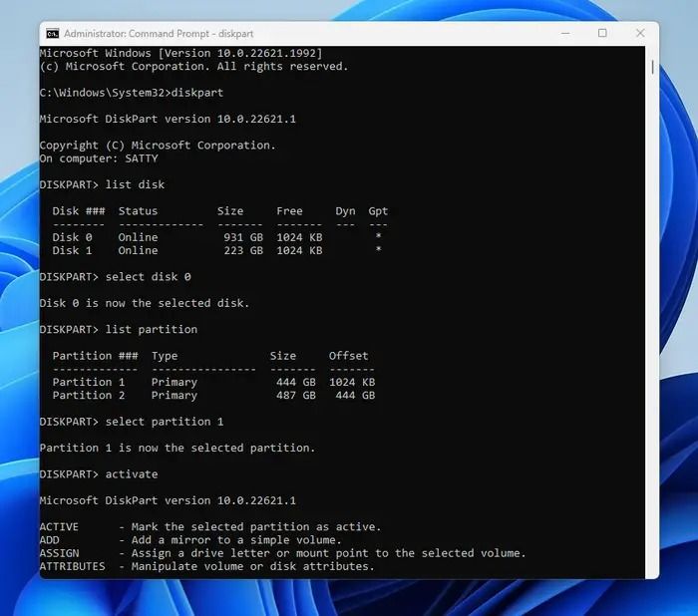Click the 'Free' column header

[289, 211]
